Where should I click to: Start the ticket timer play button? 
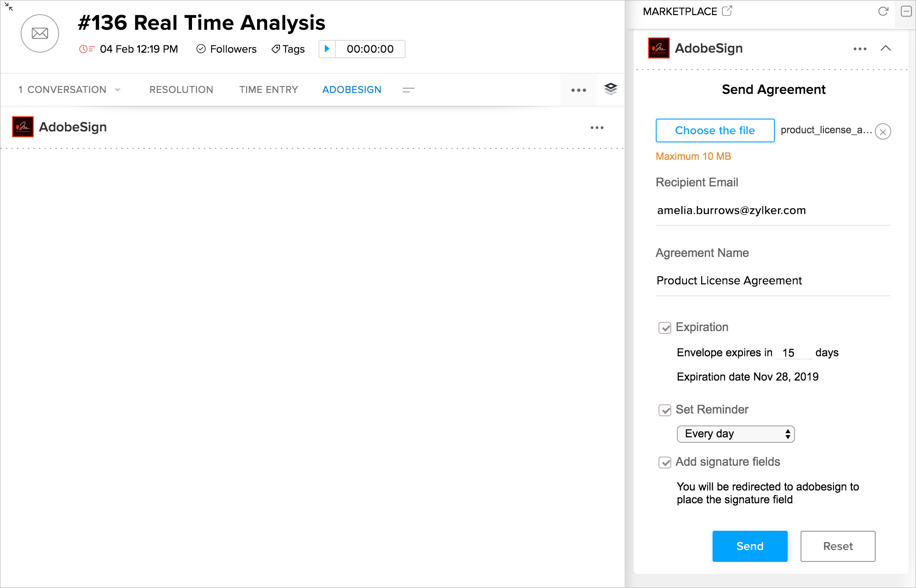pos(327,49)
